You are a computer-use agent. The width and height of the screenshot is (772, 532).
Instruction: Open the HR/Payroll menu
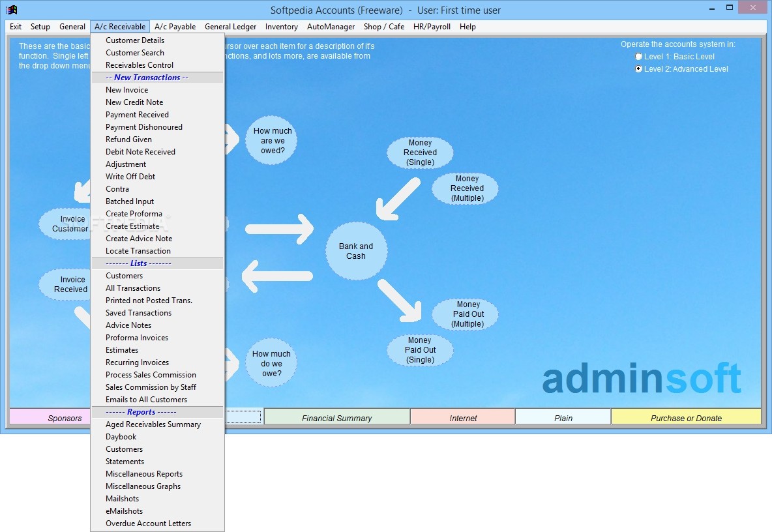tap(432, 27)
